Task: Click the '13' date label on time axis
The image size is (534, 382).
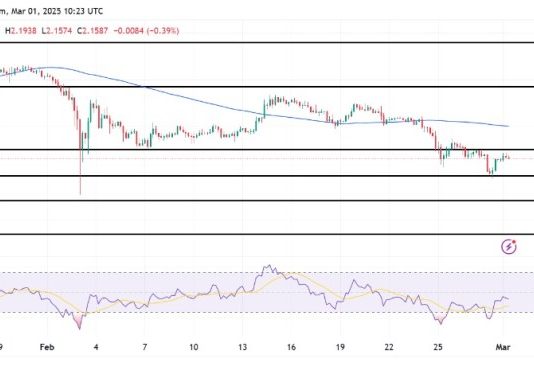Action: [x=242, y=347]
